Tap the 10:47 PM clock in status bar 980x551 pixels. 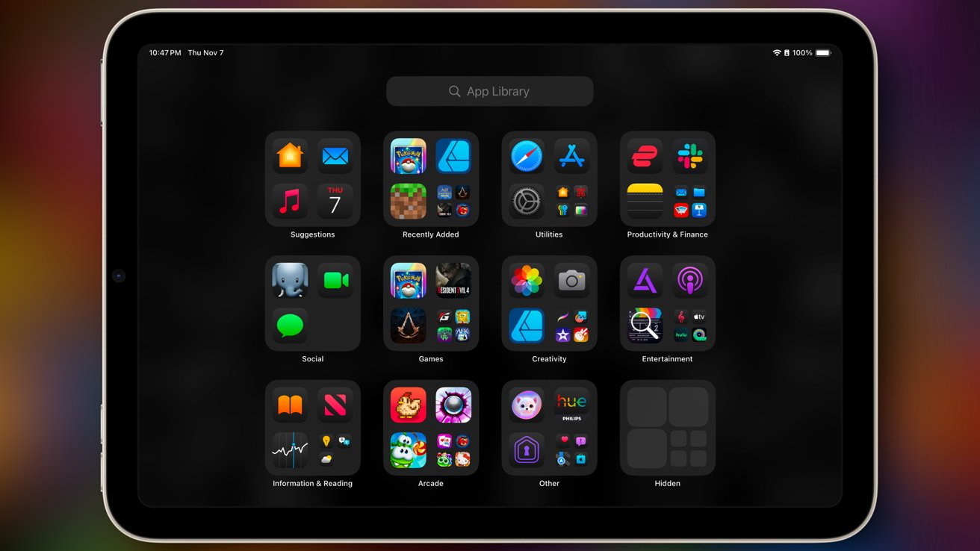pyautogui.click(x=165, y=53)
